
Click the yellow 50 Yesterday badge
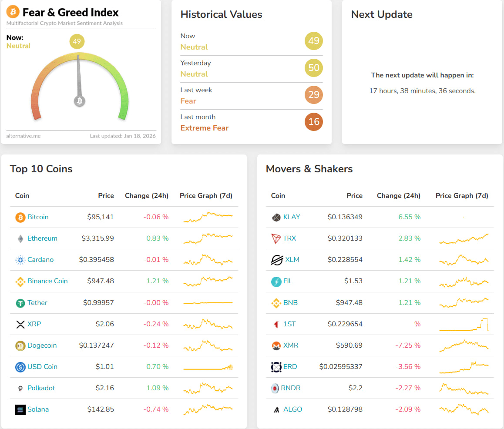[x=314, y=68]
